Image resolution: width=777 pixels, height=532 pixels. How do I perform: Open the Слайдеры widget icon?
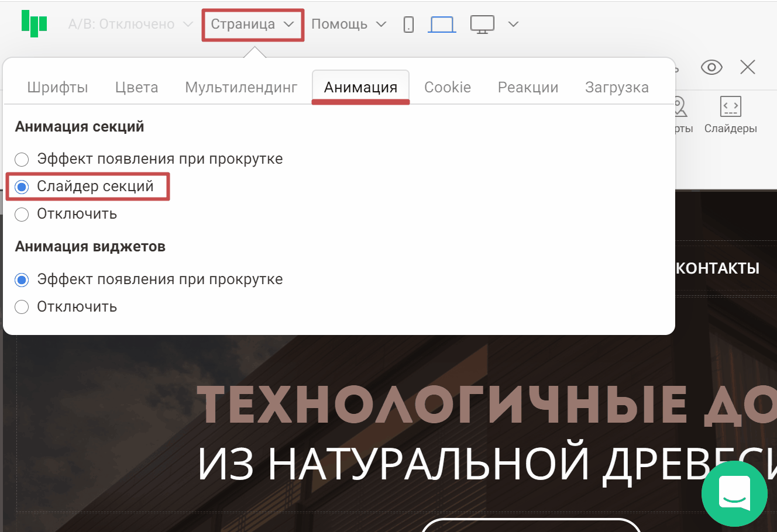pos(730,115)
